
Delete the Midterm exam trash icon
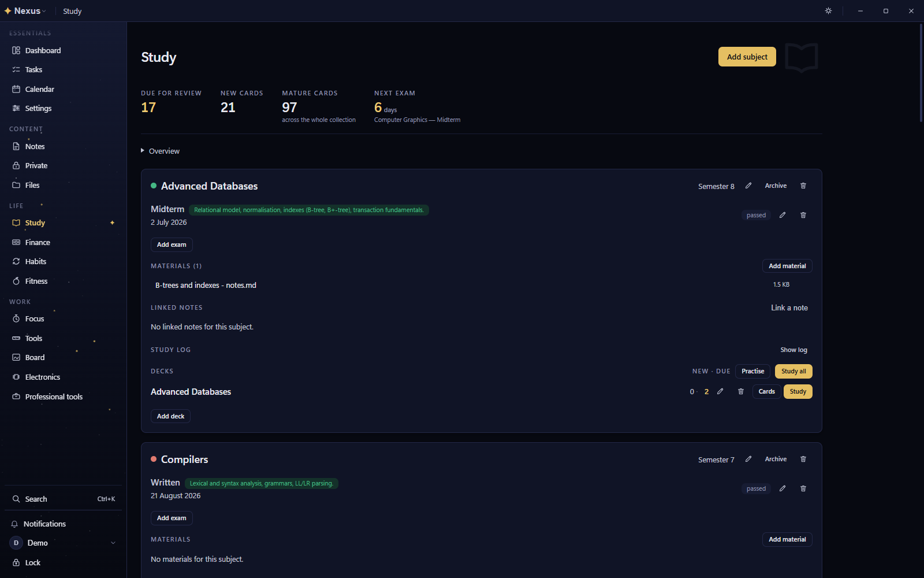(x=803, y=215)
